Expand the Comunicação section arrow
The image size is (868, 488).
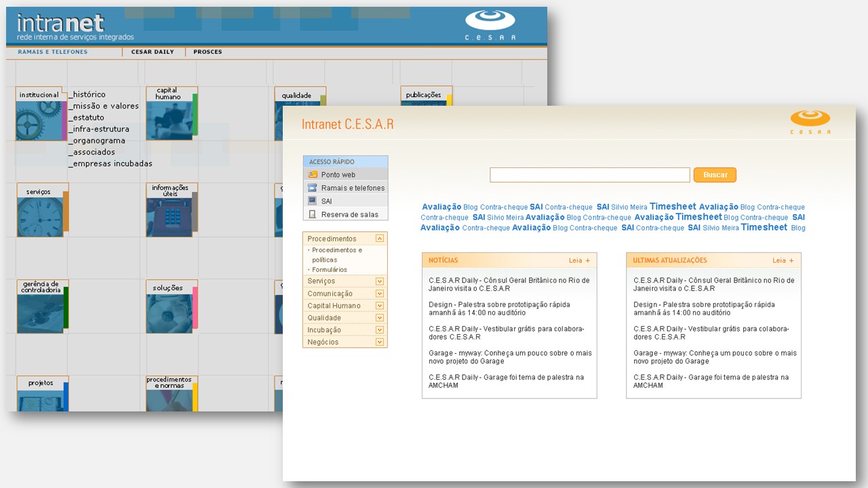[x=380, y=293]
